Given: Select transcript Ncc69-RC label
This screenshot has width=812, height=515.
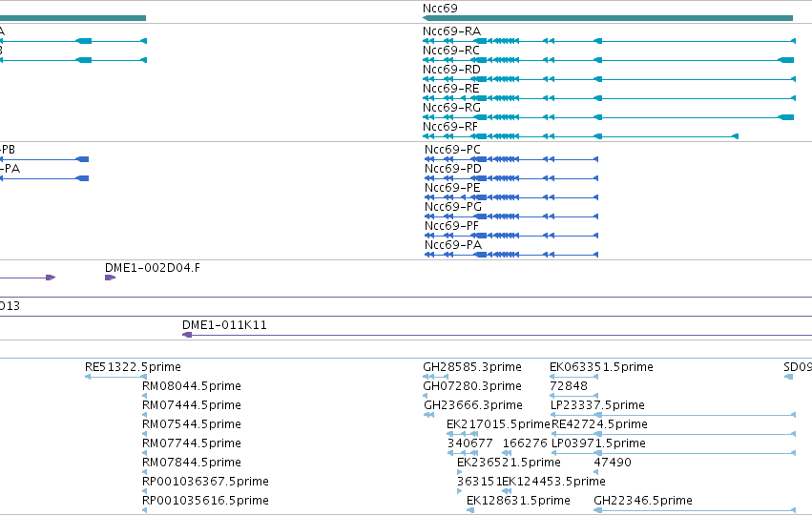Looking at the screenshot, I should pyautogui.click(x=451, y=51).
